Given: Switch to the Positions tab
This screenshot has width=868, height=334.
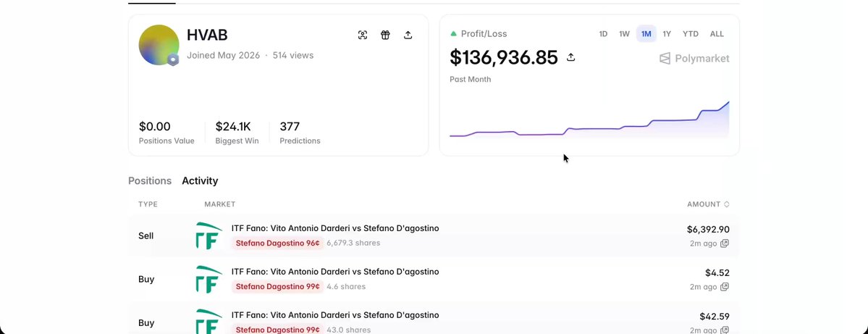Looking at the screenshot, I should (150, 180).
